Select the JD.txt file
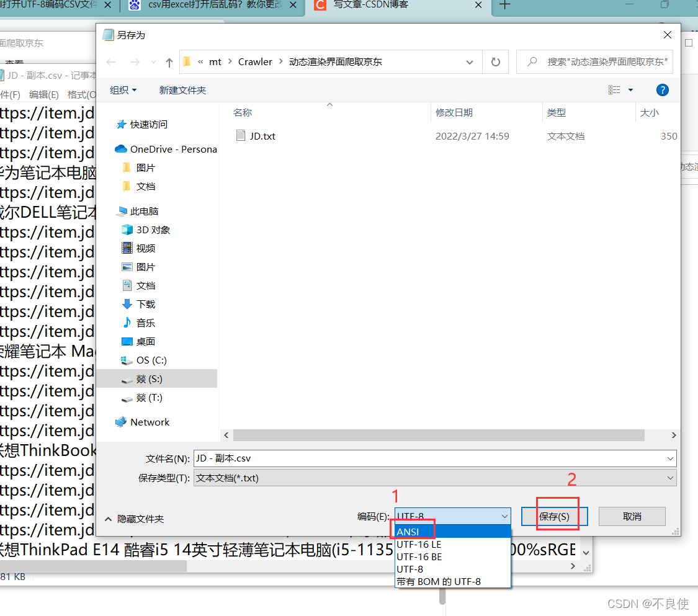Screen dimensions: 698x616 click(262, 136)
